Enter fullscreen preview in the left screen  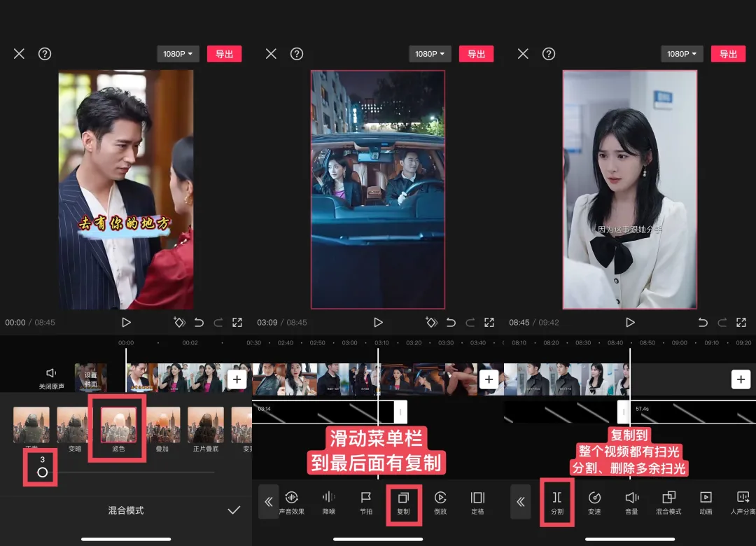pos(237,322)
